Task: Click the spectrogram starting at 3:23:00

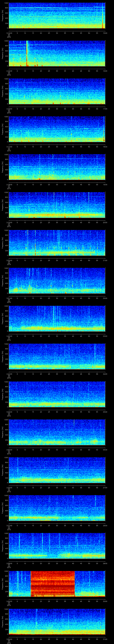Action: click(57, 357)
